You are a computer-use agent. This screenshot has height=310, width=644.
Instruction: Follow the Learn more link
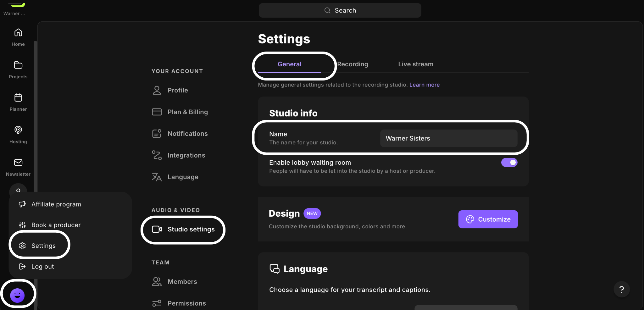(x=424, y=85)
